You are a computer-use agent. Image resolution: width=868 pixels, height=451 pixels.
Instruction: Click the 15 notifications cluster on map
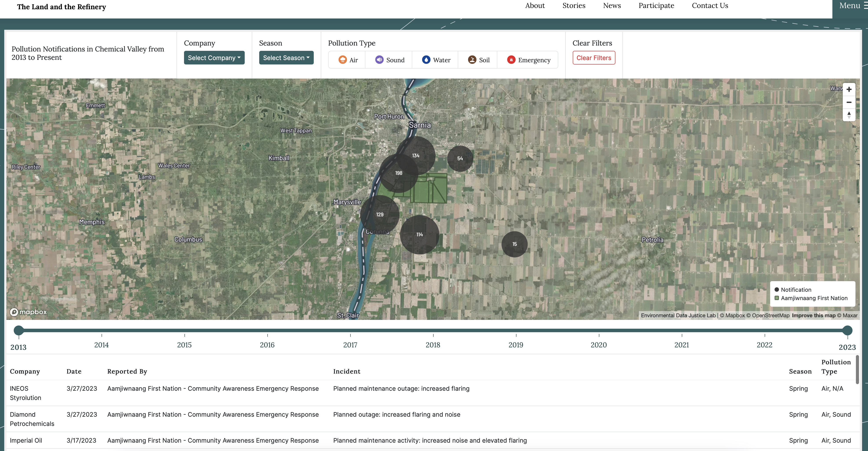(x=514, y=244)
